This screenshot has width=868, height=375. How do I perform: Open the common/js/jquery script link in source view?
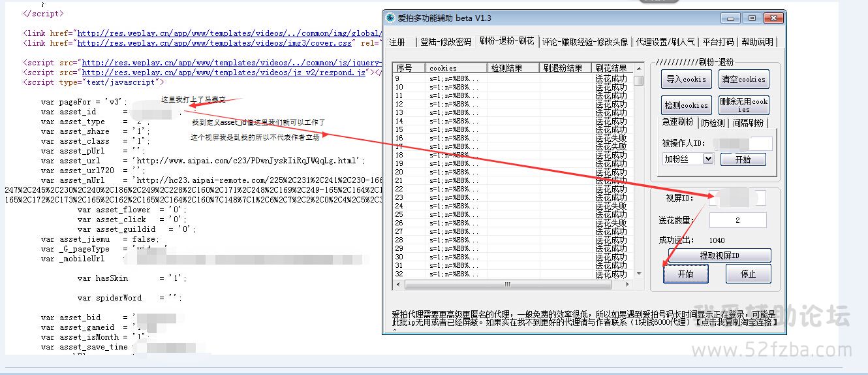point(231,63)
